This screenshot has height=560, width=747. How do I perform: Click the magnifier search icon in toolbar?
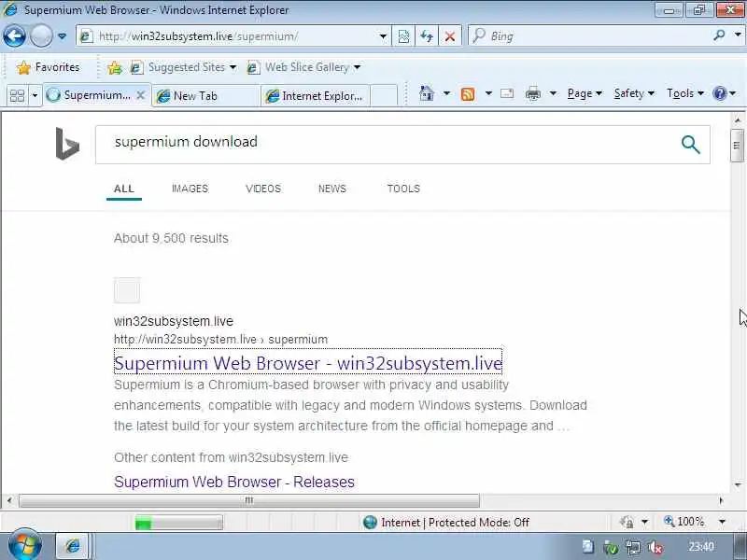coord(719,35)
